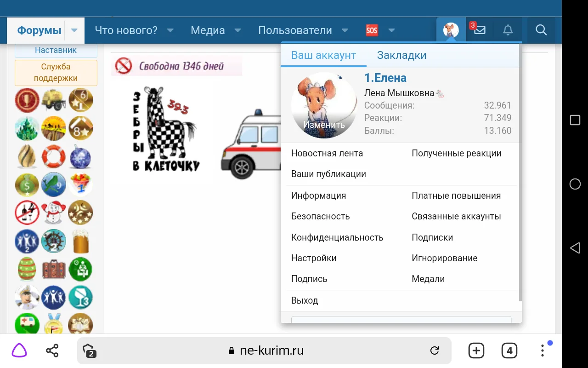This screenshot has height=368, width=588.
Task: Open Служба поддержки in the sidebar
Action: (56, 73)
